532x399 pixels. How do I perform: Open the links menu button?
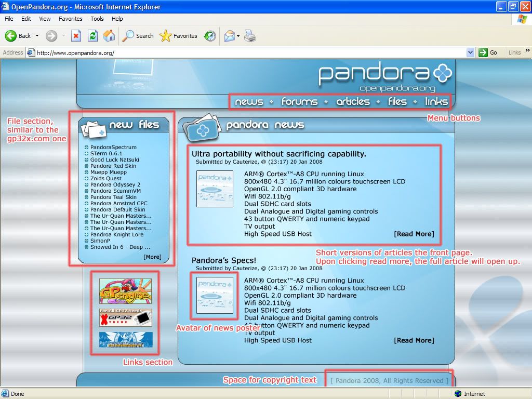point(436,101)
